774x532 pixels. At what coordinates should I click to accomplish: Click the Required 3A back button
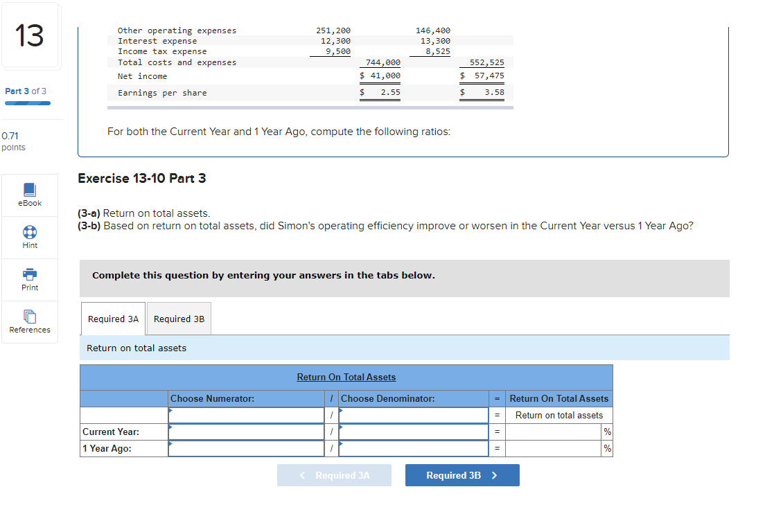tap(334, 475)
